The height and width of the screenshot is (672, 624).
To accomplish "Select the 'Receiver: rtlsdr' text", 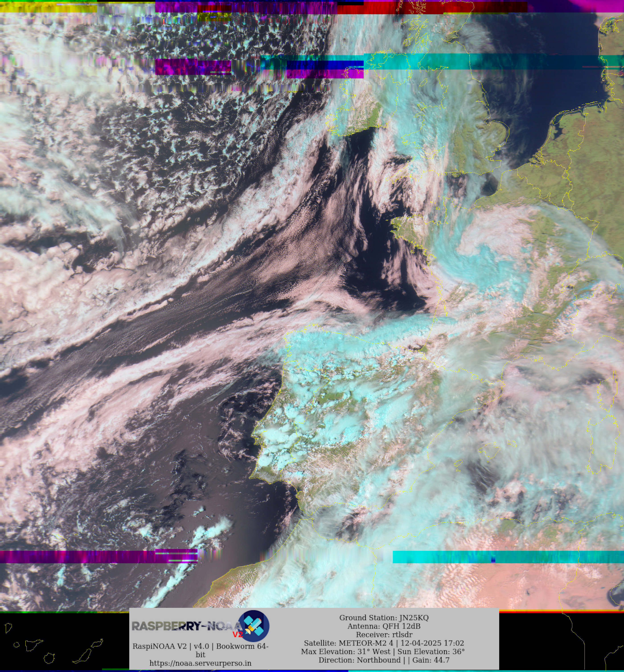I will pyautogui.click(x=384, y=635).
